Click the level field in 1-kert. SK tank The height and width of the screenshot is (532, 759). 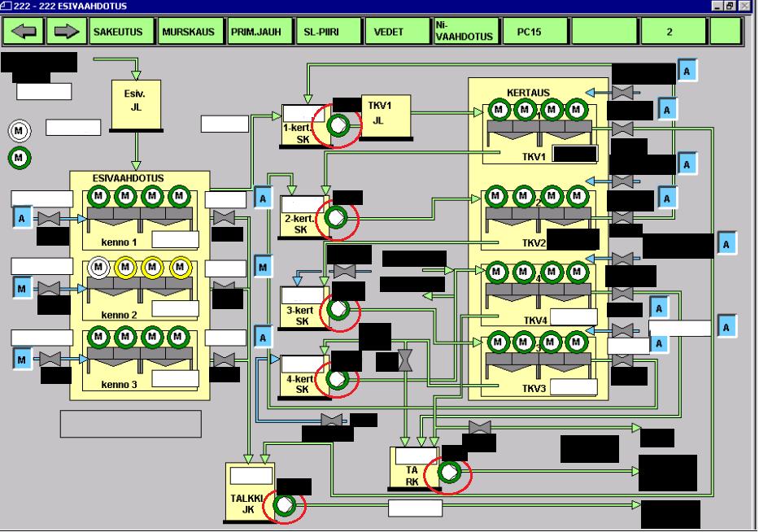pyautogui.click(x=303, y=114)
